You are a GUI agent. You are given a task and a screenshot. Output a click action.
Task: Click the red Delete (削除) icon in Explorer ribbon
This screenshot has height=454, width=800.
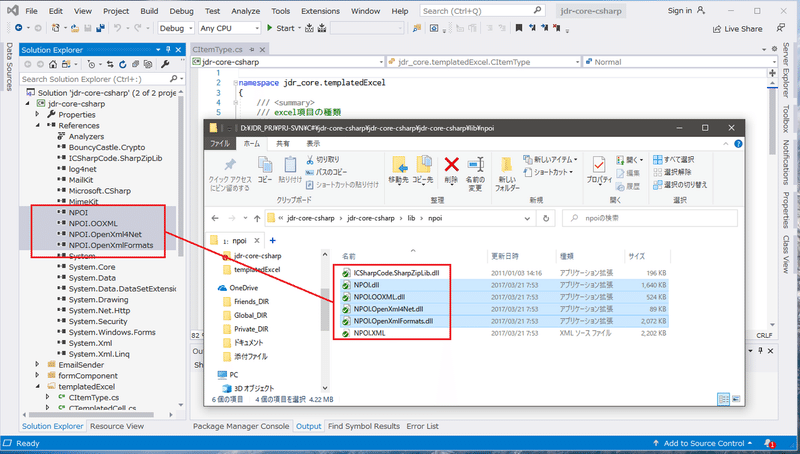pyautogui.click(x=452, y=165)
